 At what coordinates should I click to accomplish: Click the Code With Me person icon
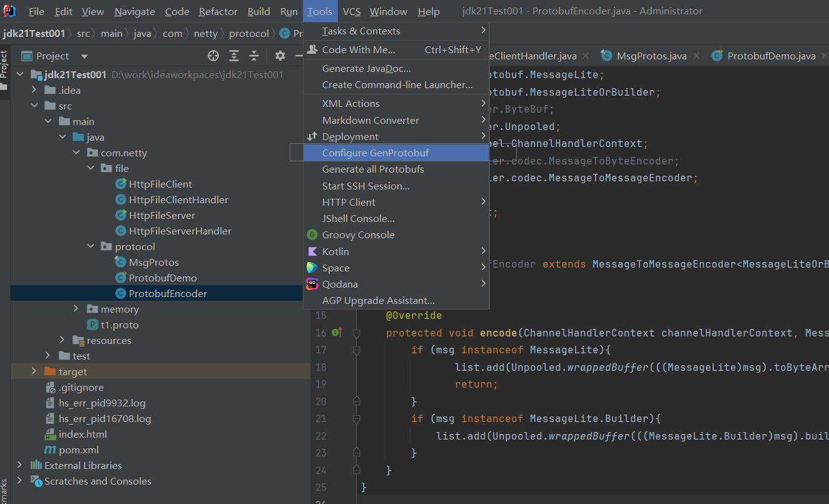(x=312, y=49)
